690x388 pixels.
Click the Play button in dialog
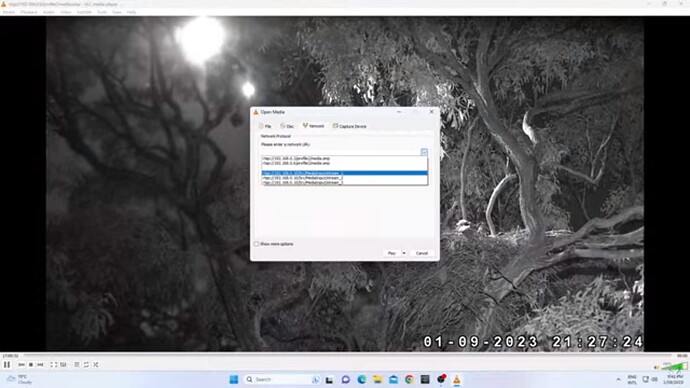coord(392,253)
